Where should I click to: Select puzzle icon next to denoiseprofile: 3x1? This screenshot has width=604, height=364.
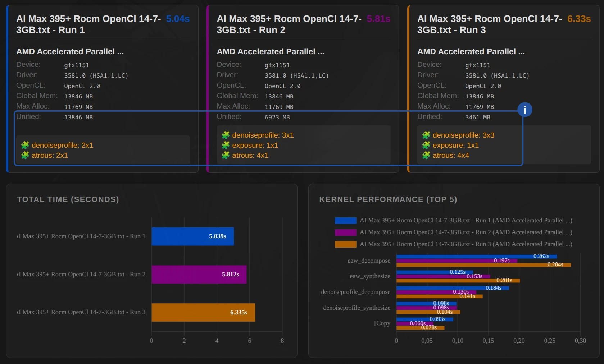pyautogui.click(x=226, y=135)
